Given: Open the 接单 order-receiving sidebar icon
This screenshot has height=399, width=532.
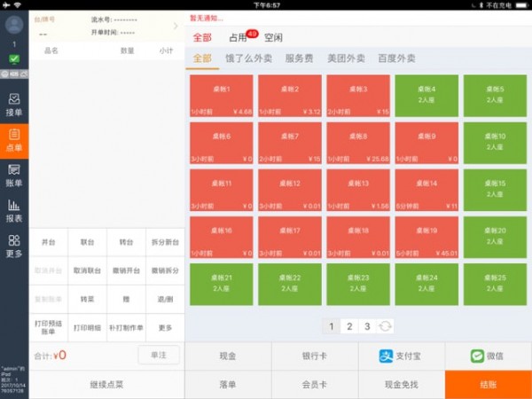Looking at the screenshot, I should pos(14,104).
